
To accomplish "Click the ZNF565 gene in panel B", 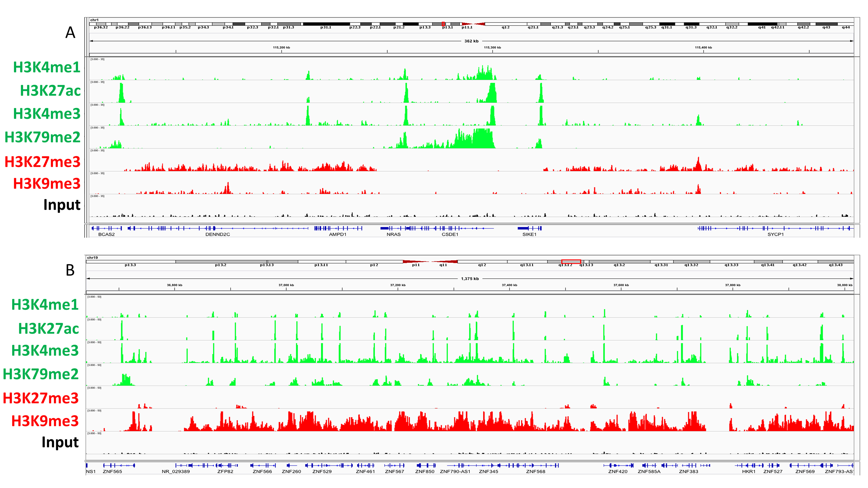I will click(x=112, y=471).
